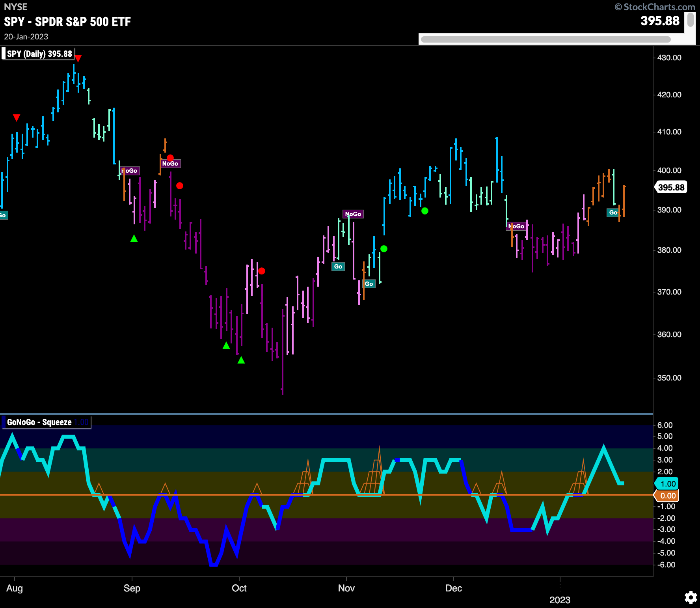
Task: Click the green dot near 390 in late November
Action: [425, 211]
